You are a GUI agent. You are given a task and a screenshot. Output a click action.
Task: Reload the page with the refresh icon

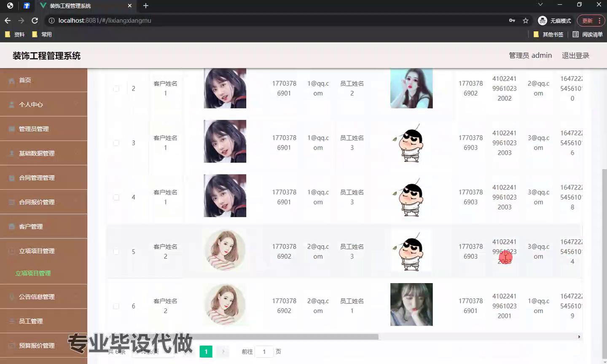coord(35,21)
